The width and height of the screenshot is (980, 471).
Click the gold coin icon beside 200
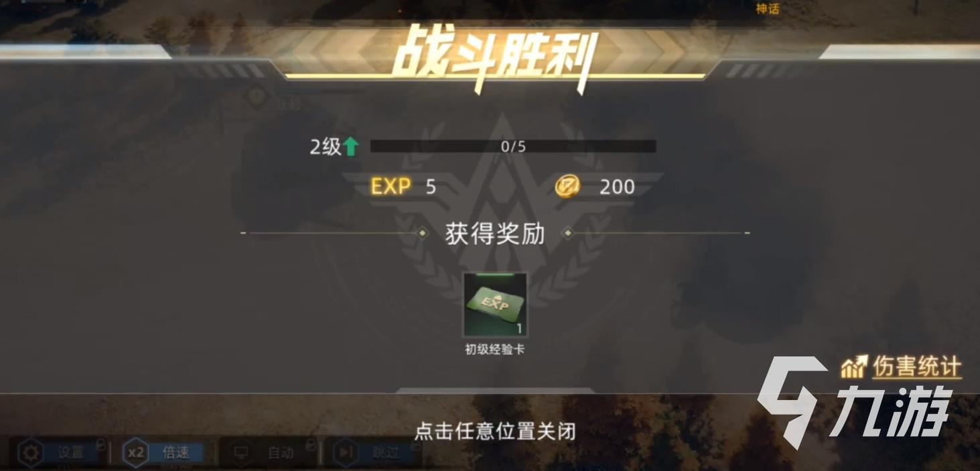567,186
